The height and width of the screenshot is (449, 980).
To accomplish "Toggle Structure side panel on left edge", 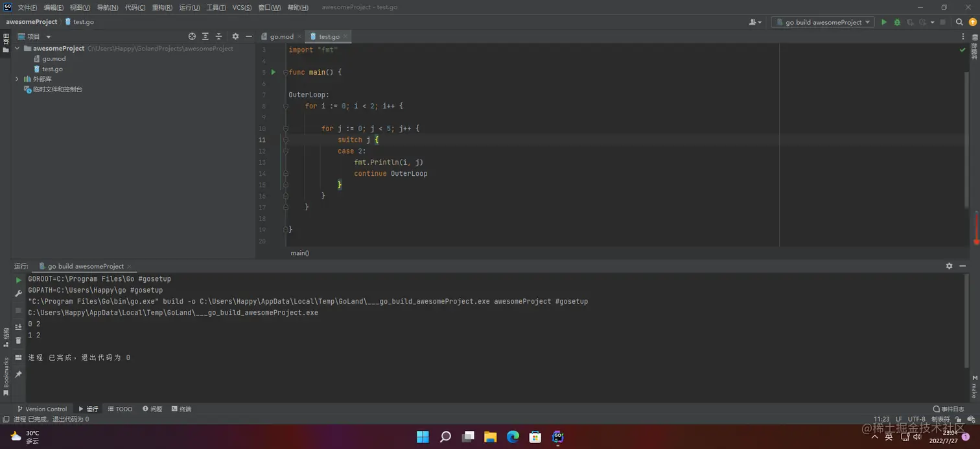I will (6, 337).
